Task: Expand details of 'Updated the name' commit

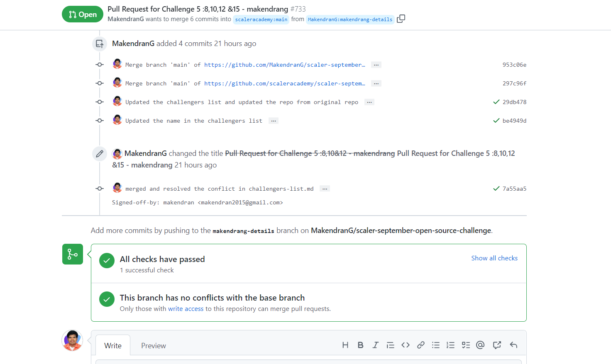Action: [x=274, y=121]
